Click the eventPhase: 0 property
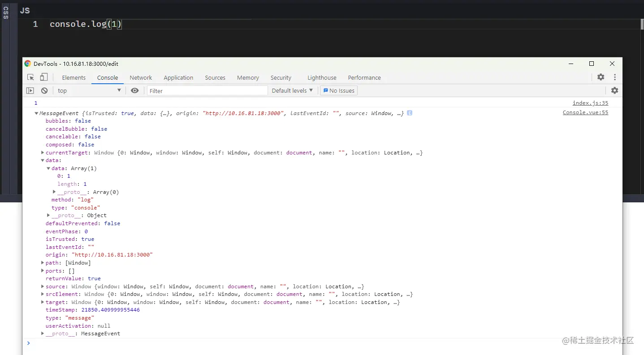This screenshot has height=355, width=644. pos(66,231)
